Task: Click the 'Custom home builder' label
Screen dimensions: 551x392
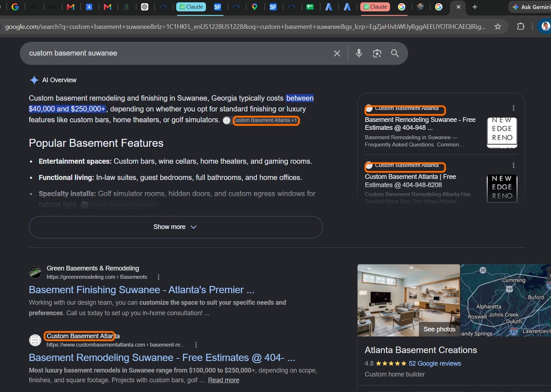Action: click(x=395, y=374)
